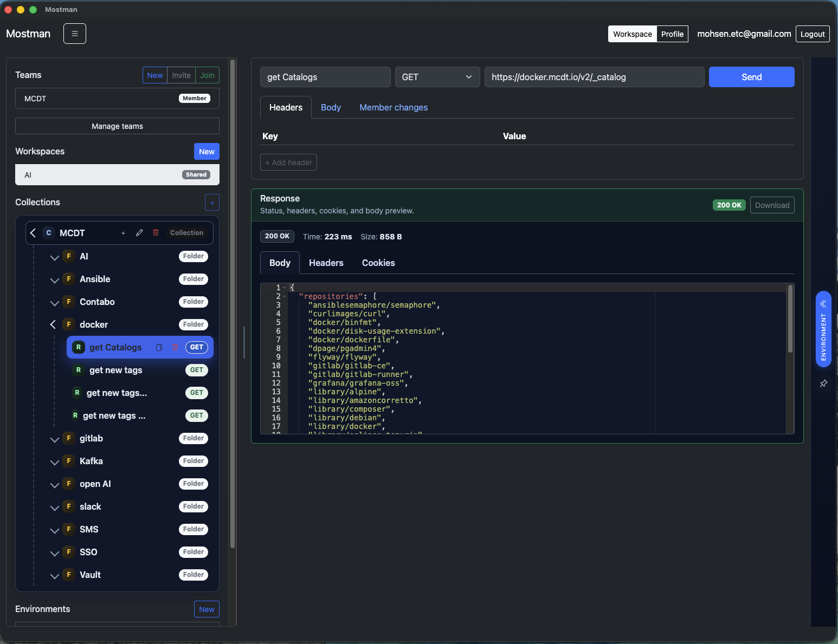
Task: Collapse the docker folder
Action: 53,324
